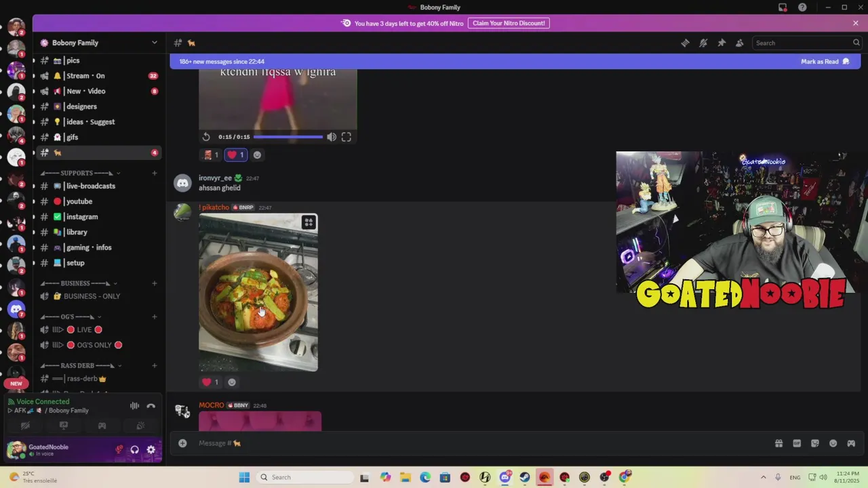Open the live-broadcasts channel
Viewport: 868px width, 488px height.
tap(98, 186)
